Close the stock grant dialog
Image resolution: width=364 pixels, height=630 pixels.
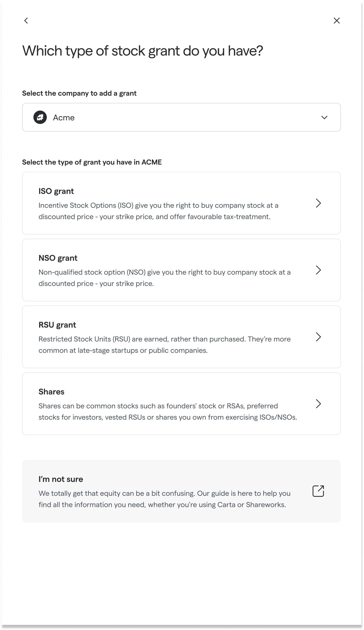(x=336, y=21)
